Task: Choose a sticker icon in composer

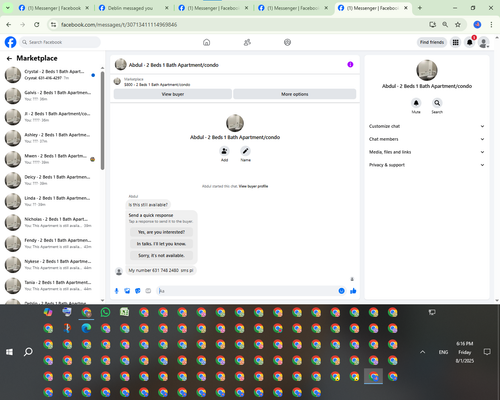Action: (138, 291)
